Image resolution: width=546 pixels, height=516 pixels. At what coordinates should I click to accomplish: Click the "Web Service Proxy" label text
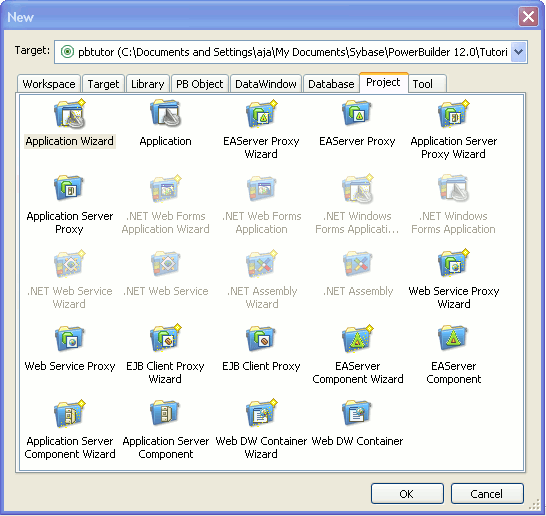[x=70, y=366]
